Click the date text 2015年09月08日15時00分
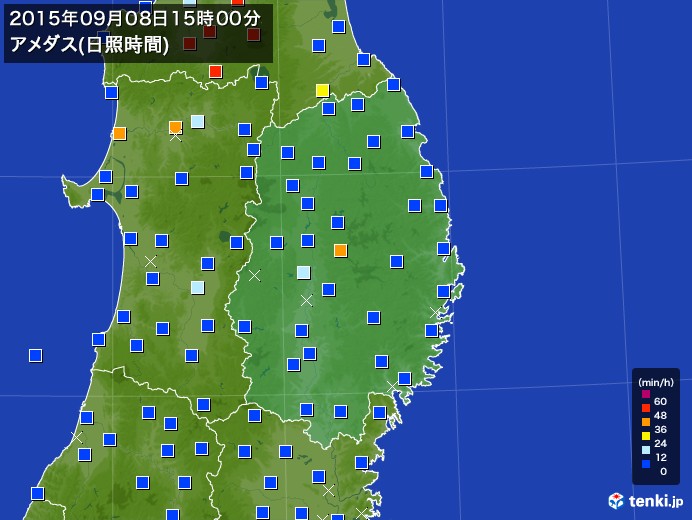This screenshot has width=692, height=520. click(135, 19)
